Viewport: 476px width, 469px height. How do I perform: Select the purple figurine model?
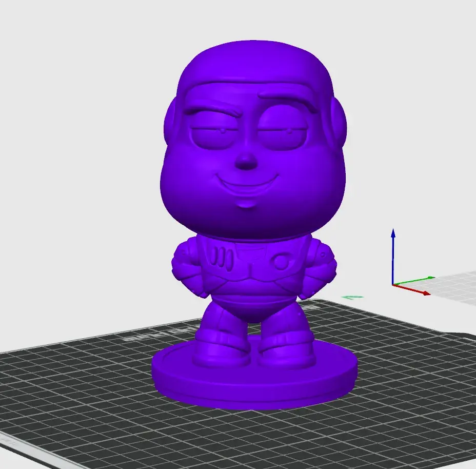[x=253, y=225]
